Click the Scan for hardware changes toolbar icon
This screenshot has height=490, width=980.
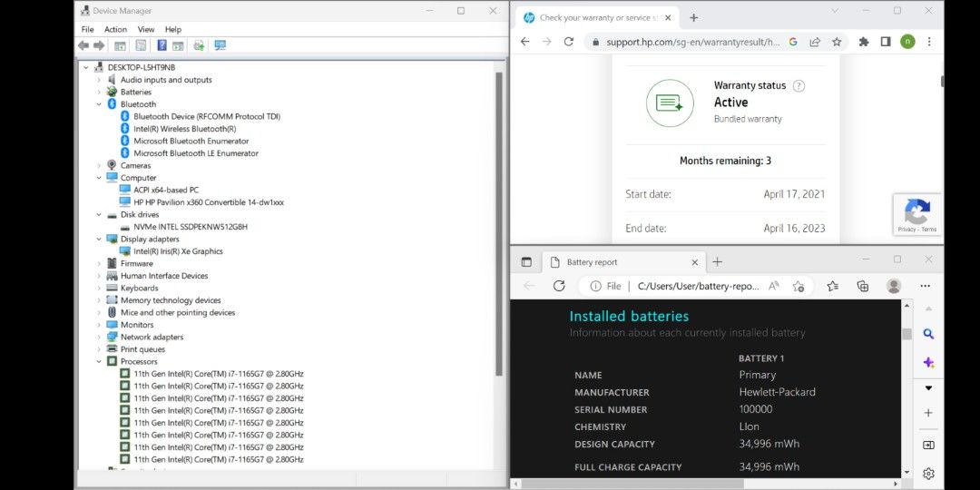(x=220, y=45)
